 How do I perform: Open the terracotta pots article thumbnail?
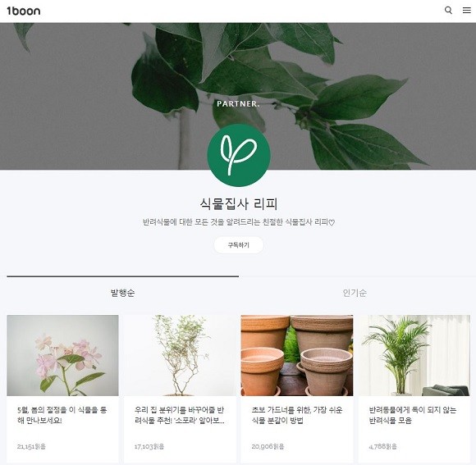(x=297, y=355)
